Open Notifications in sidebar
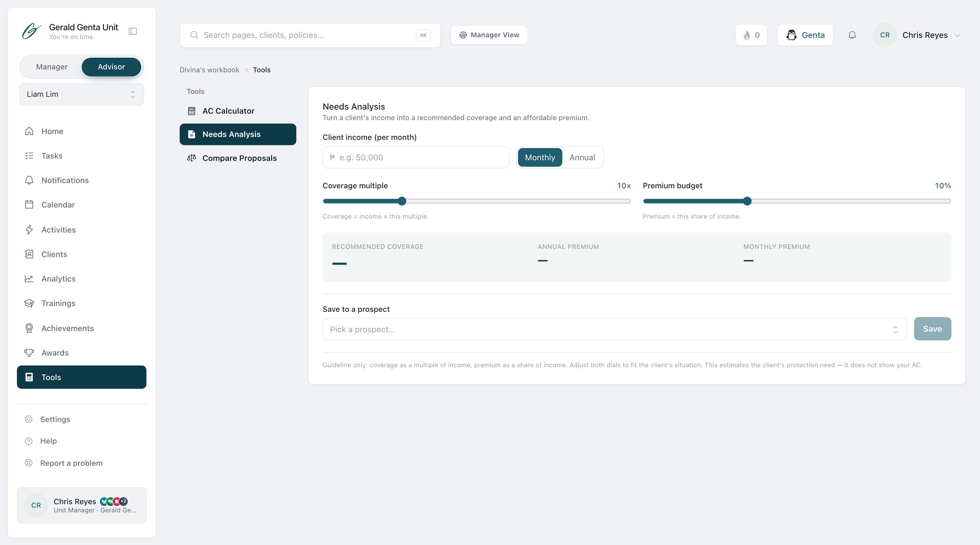Viewport: 980px width, 545px height. click(x=81, y=180)
